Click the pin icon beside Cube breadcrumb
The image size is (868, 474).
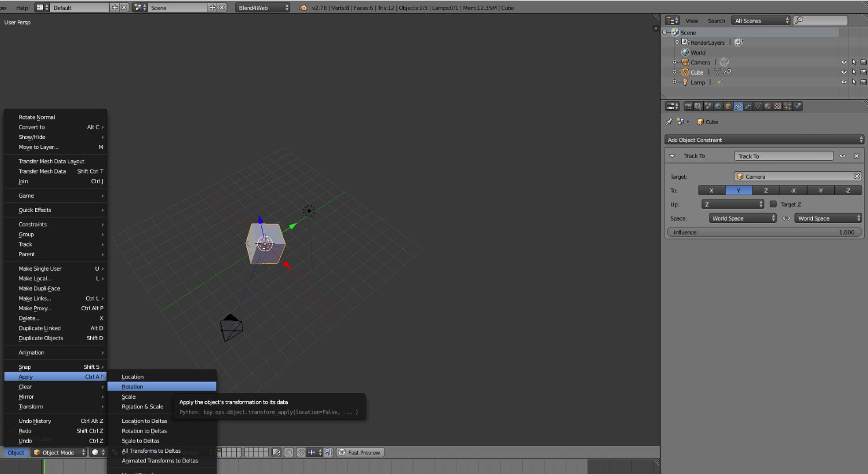click(x=669, y=122)
